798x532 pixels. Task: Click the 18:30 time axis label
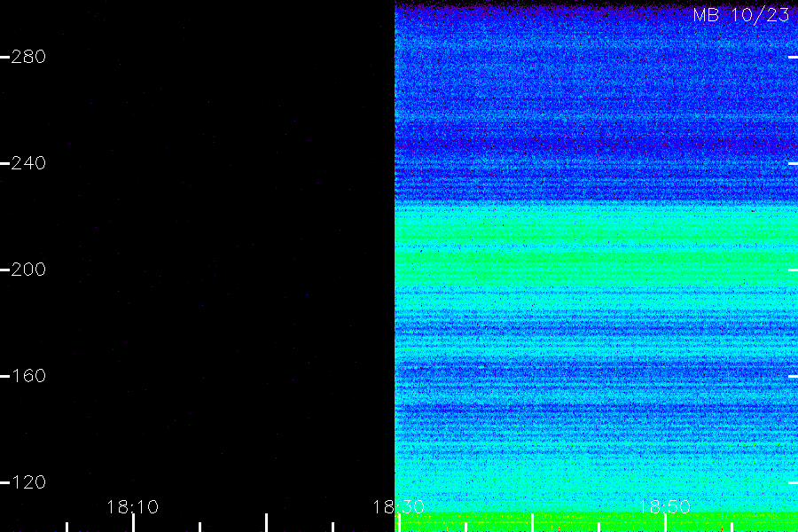click(398, 507)
